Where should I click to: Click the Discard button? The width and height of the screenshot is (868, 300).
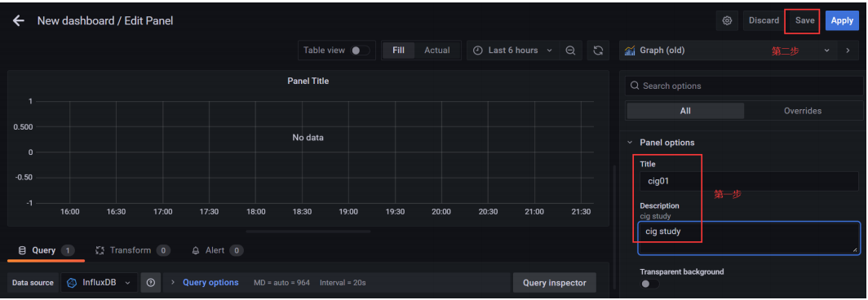point(764,20)
